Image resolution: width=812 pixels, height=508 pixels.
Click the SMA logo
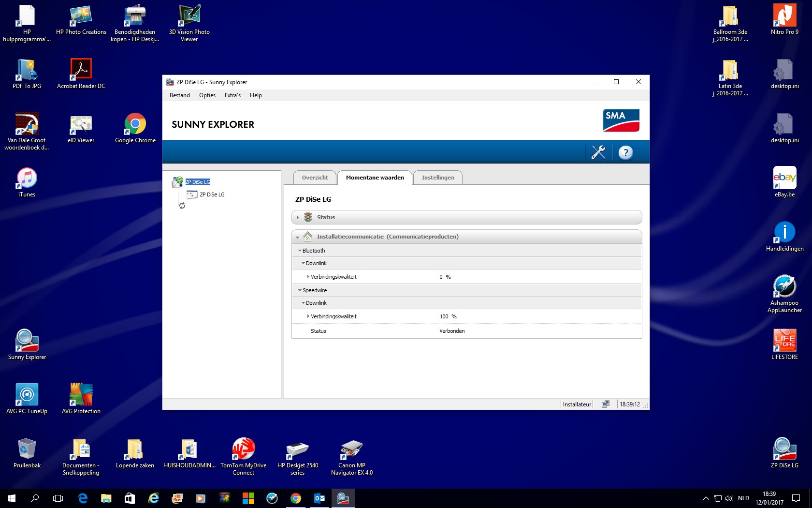(x=621, y=120)
